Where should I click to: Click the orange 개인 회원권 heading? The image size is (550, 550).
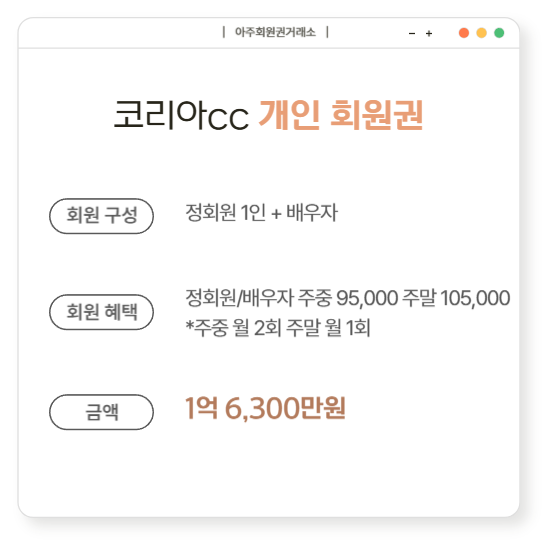pyautogui.click(x=341, y=115)
